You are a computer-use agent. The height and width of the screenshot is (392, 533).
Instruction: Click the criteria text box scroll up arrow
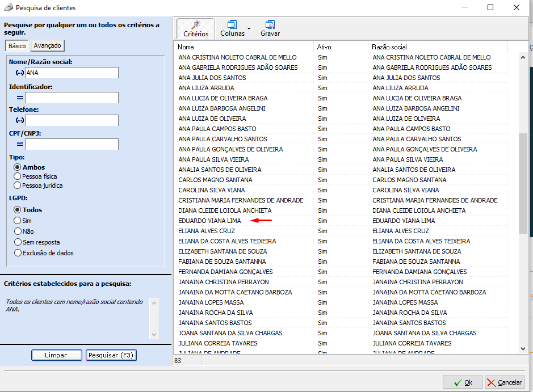click(154, 303)
